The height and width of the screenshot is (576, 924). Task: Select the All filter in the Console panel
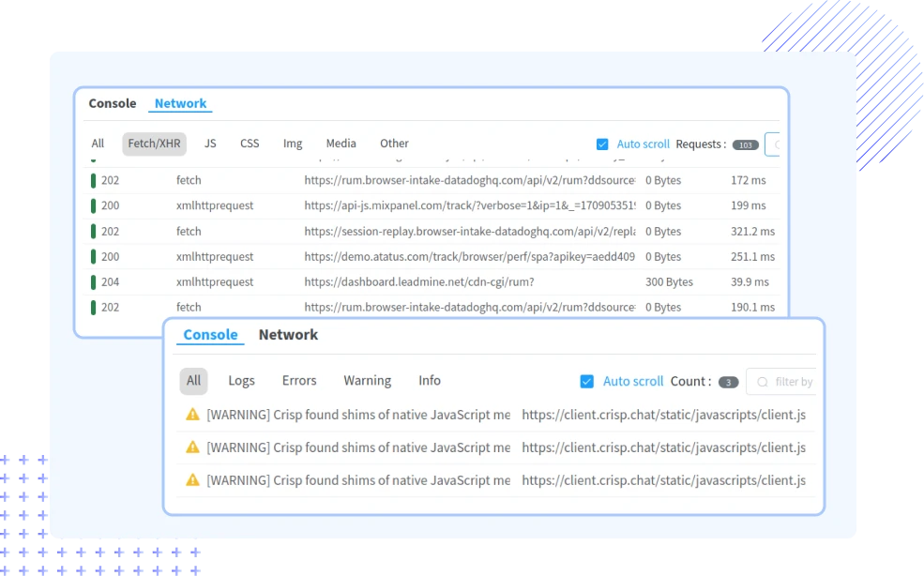coord(193,381)
